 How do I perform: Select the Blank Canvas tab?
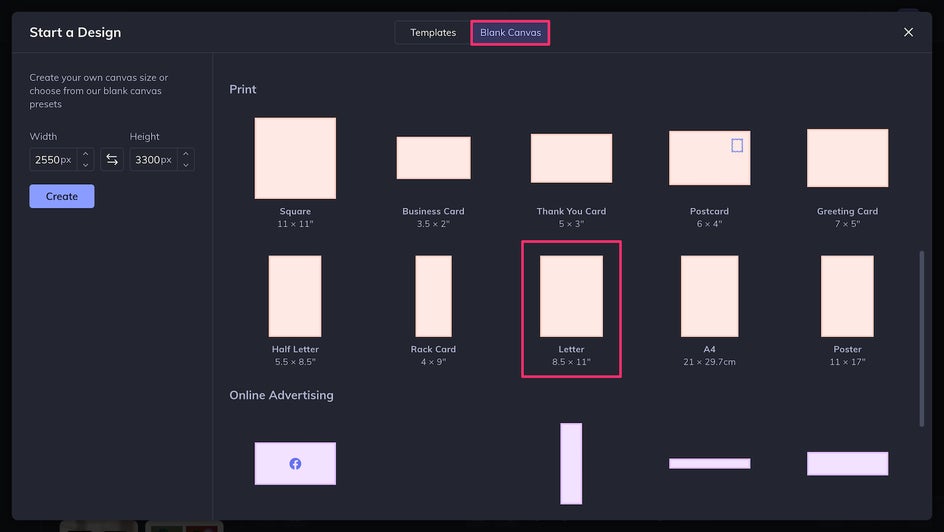[x=510, y=32]
